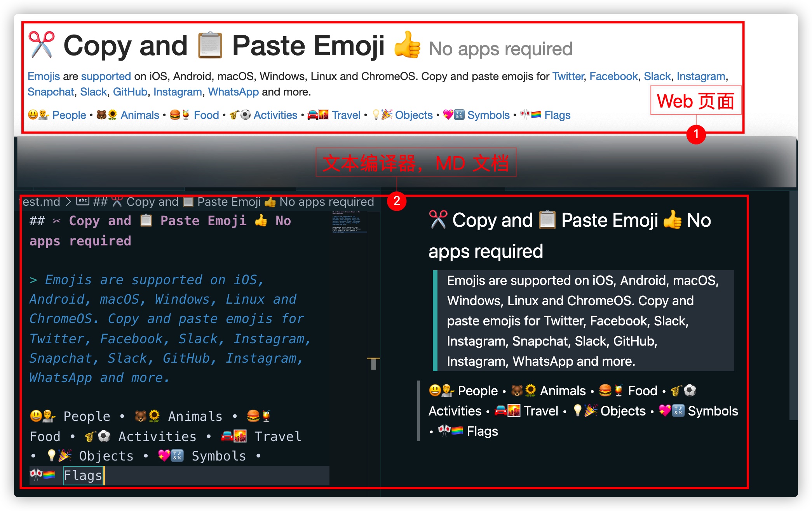Viewport: 812px width, 511px height.
Task: Click the scissors emoji in web page title
Action: pos(42,45)
